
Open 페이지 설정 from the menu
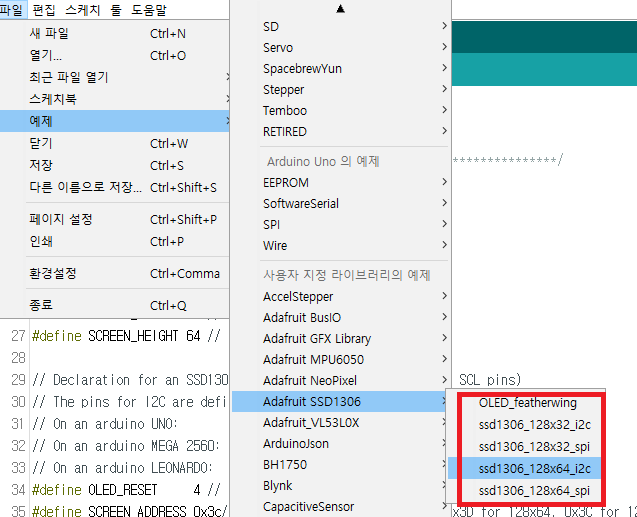pyautogui.click(x=115, y=219)
